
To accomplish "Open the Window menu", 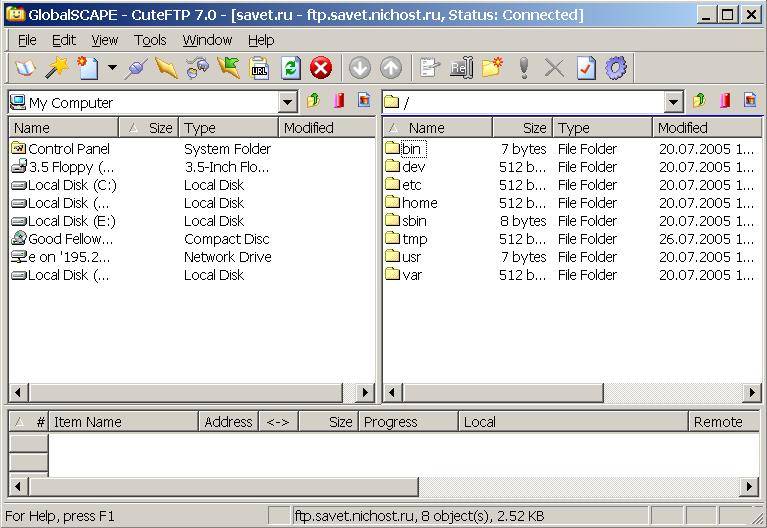I will 207,40.
